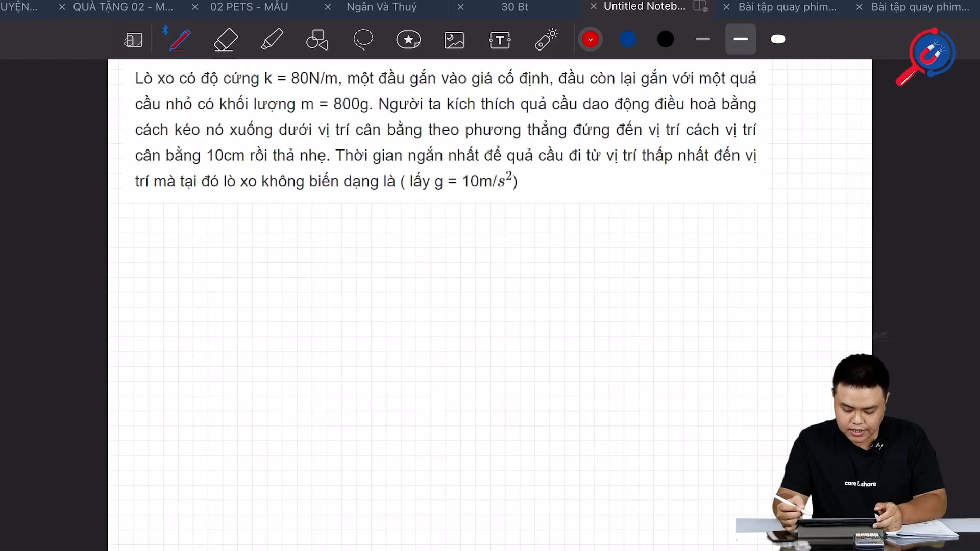Close the Untitled Notebook tab

tap(593, 6)
